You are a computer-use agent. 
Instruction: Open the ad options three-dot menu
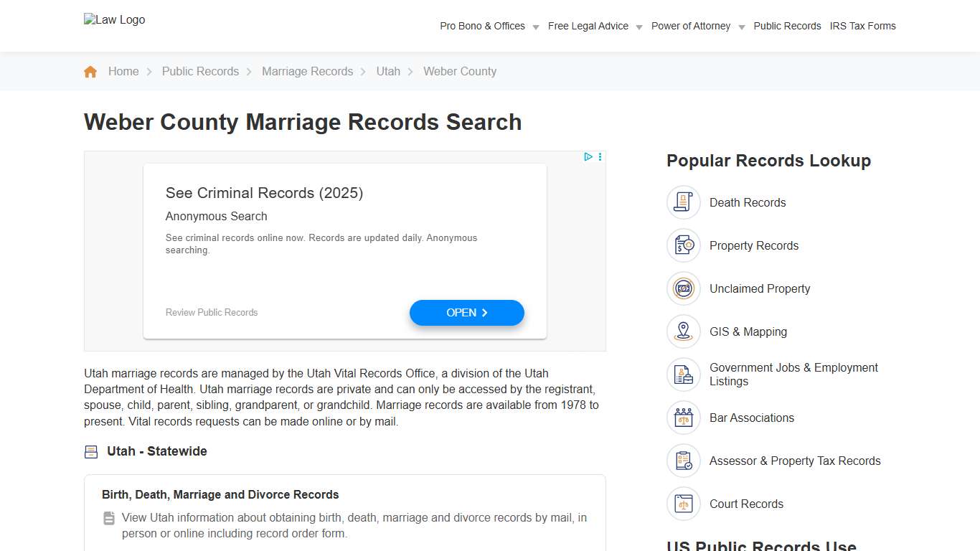[600, 156]
